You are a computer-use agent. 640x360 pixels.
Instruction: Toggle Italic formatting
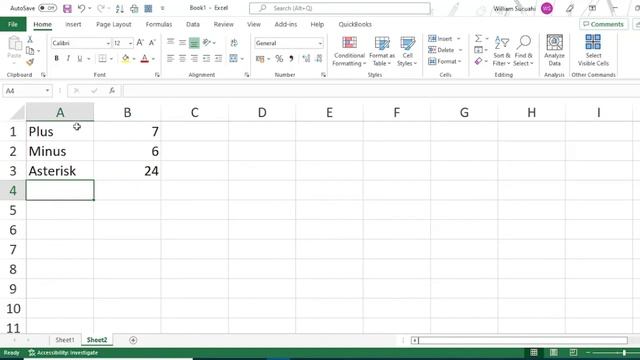pos(68,59)
